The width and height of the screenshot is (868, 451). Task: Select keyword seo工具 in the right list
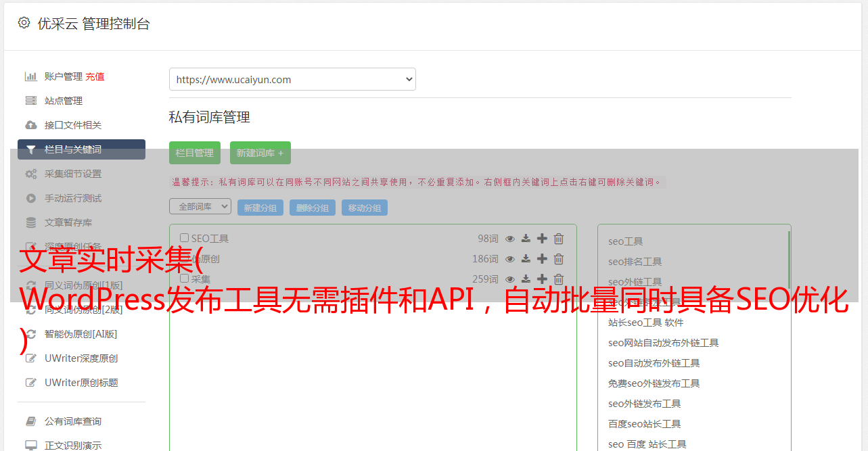(626, 241)
